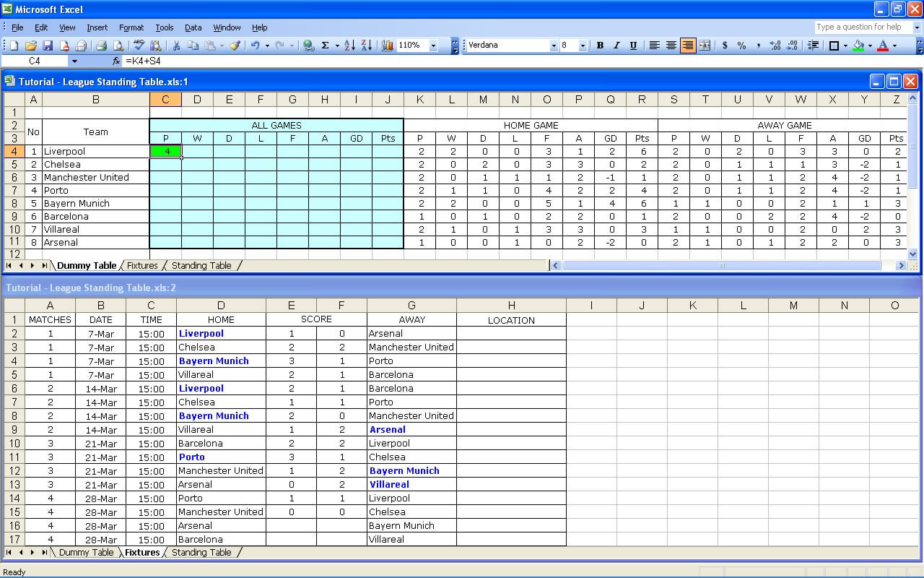Open the File menu
This screenshot has width=924, height=578.
17,27
